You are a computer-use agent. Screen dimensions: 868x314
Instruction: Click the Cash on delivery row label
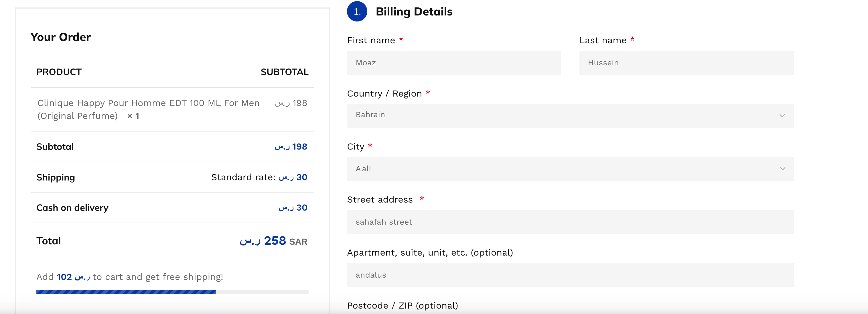tap(72, 208)
